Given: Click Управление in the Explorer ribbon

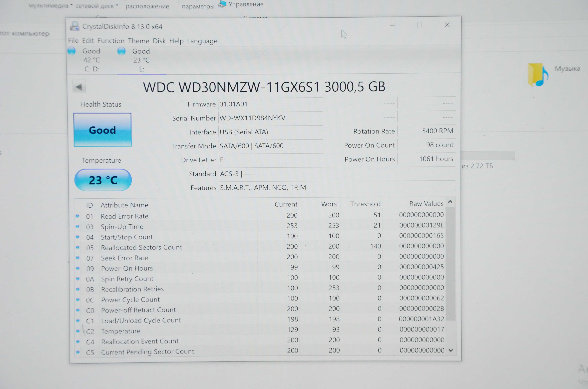Looking at the screenshot, I should coord(241,4).
